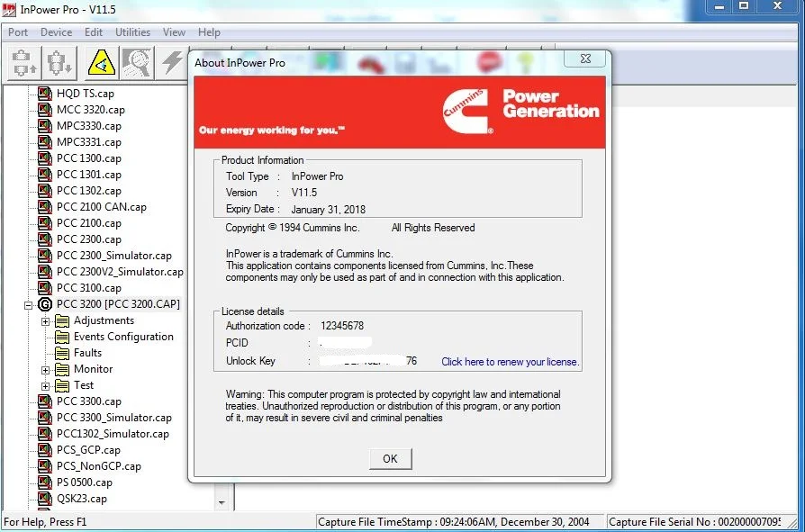Click the PCC 3300.cap file icon
Viewport: 805px width, 532px height.
(45, 401)
